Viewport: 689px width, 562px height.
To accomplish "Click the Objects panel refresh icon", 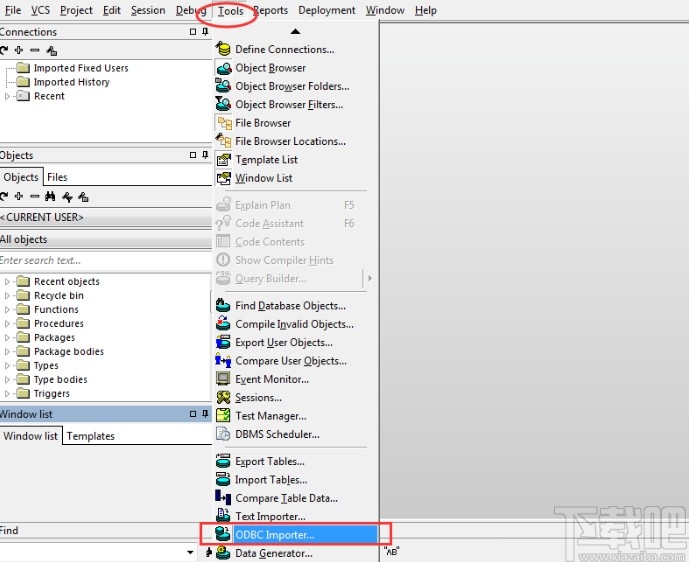I will (x=4, y=196).
